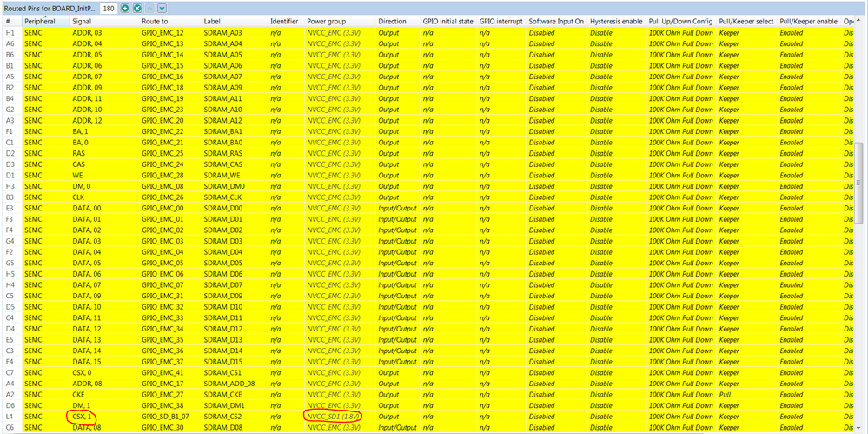The image size is (868, 434).
Task: Click the Pull/Keeper enable column header
Action: [x=809, y=21]
